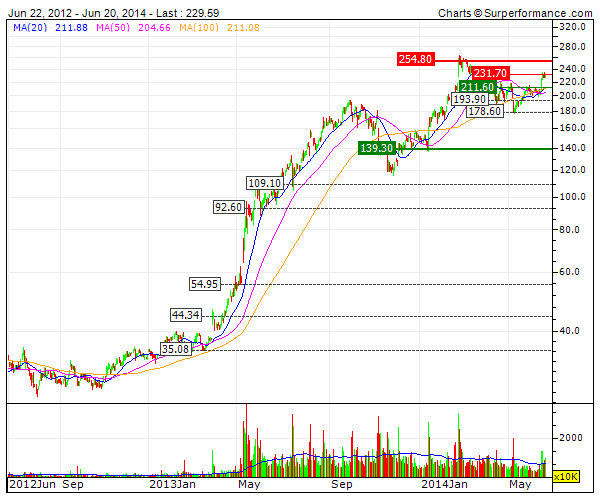Viewport: 600px width, 500px height.
Task: Click the 193.90 price level label
Action: (x=470, y=99)
